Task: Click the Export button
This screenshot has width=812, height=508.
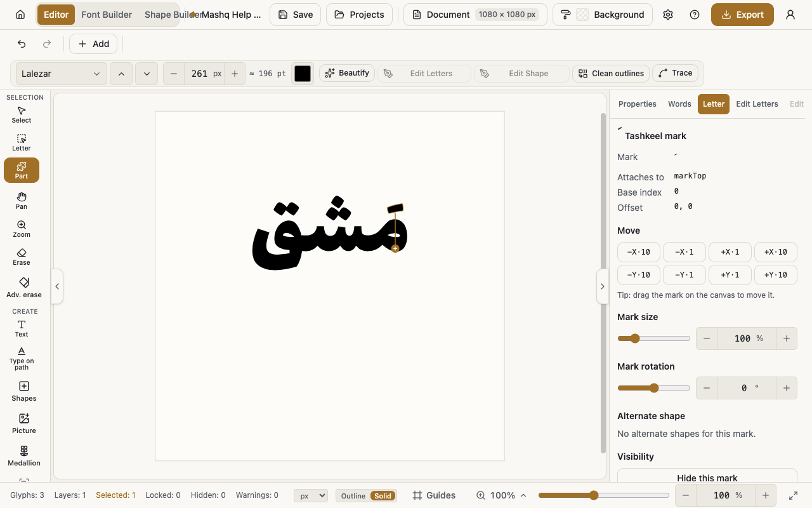Action: [x=742, y=15]
